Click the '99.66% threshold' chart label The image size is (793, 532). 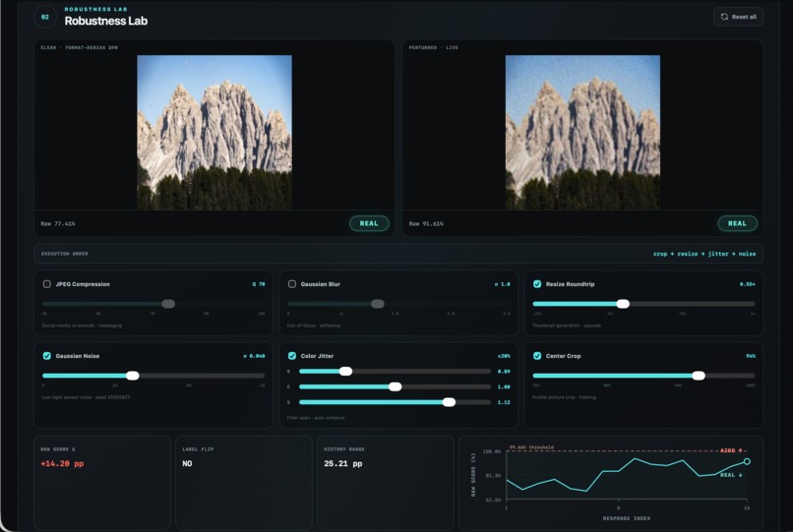click(531, 447)
